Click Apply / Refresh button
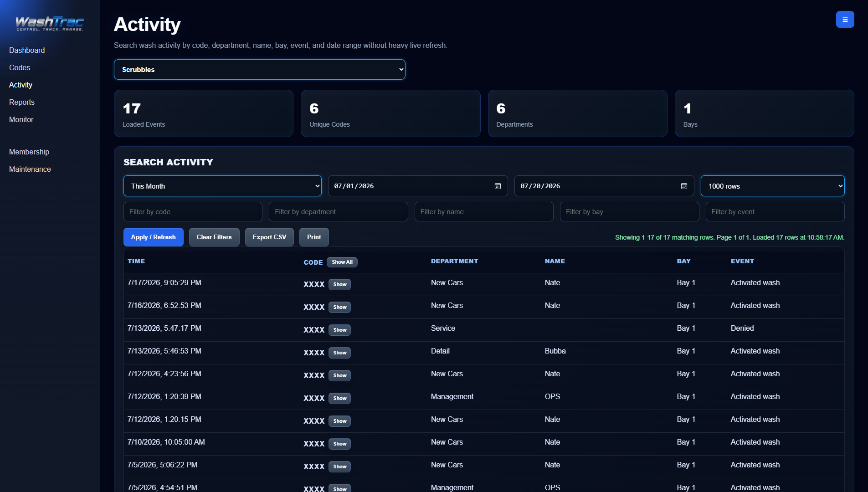Viewport: 868px width, 492px height. 154,237
